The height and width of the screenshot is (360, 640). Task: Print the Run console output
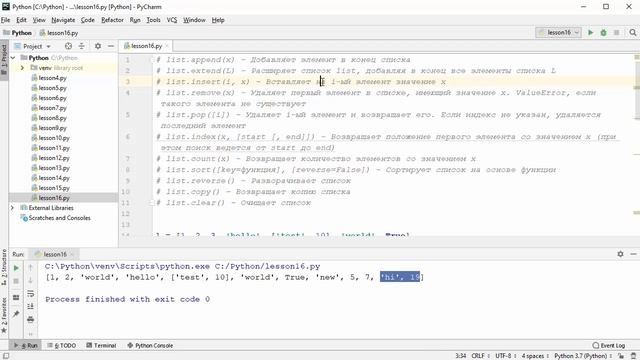click(31, 320)
